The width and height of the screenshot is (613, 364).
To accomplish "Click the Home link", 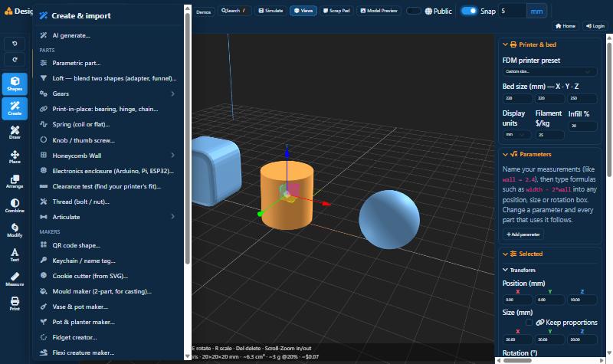I will (565, 26).
